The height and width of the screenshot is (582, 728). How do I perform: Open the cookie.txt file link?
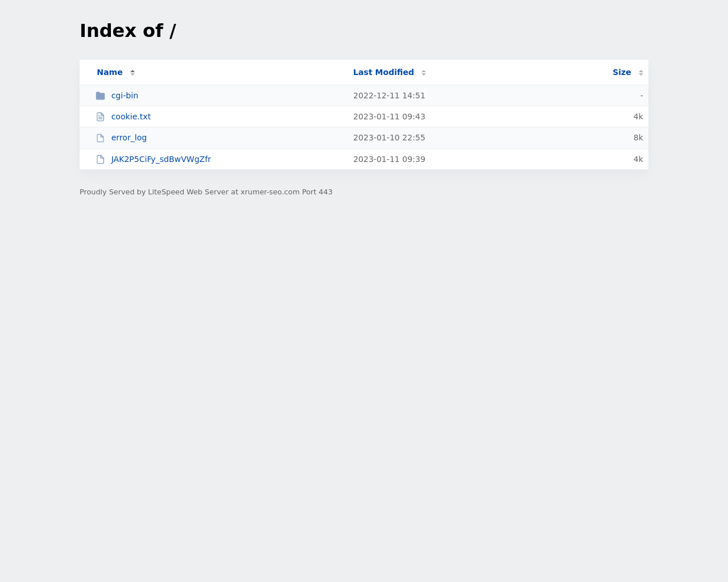tap(131, 117)
